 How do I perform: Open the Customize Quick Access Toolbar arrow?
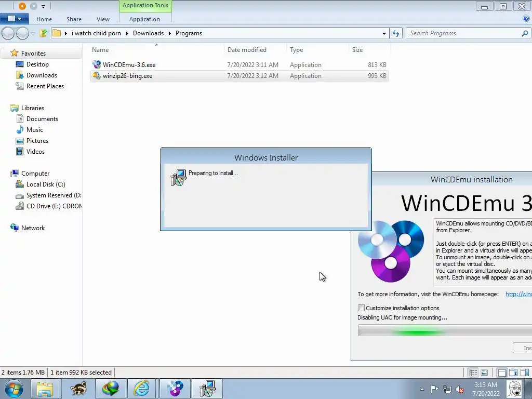click(x=44, y=6)
